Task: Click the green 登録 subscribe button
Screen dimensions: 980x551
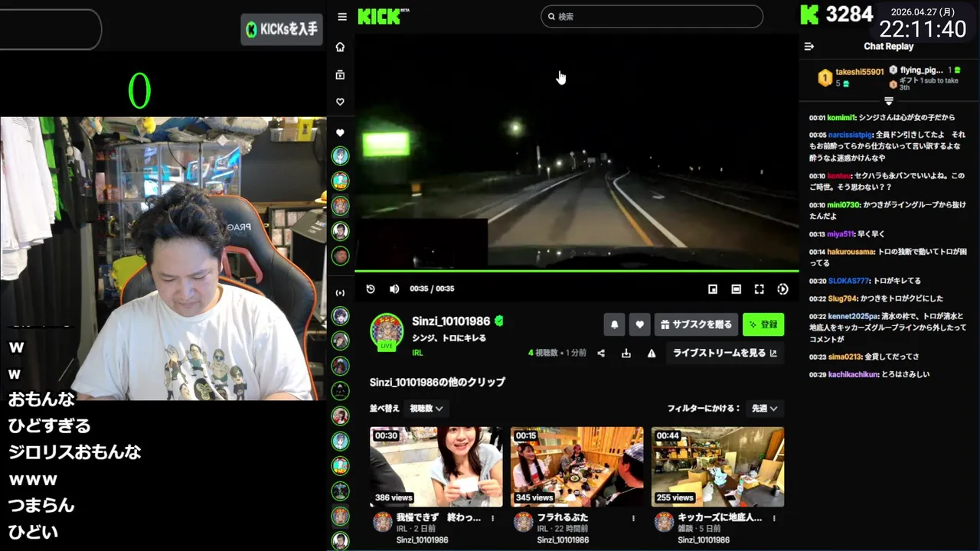Action: 763,324
